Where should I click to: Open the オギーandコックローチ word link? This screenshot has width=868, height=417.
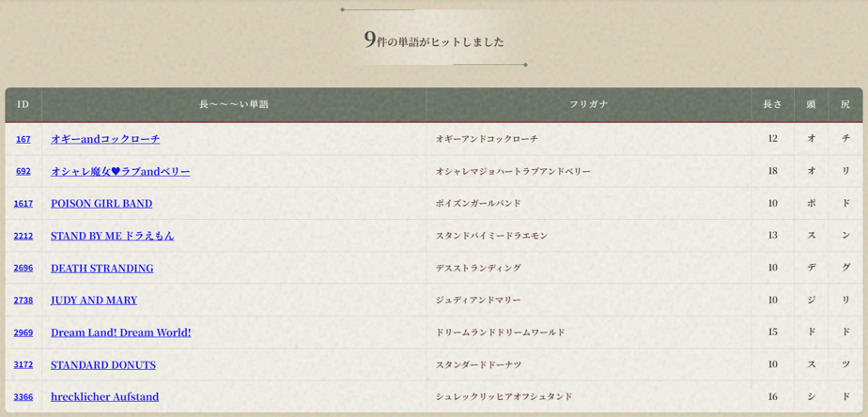(105, 139)
